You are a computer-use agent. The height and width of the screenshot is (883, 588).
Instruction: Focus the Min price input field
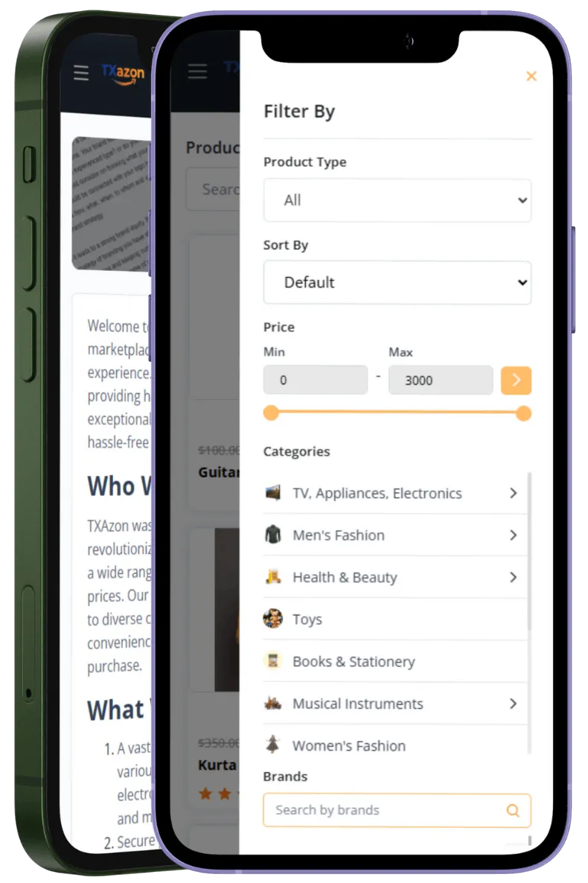316,380
